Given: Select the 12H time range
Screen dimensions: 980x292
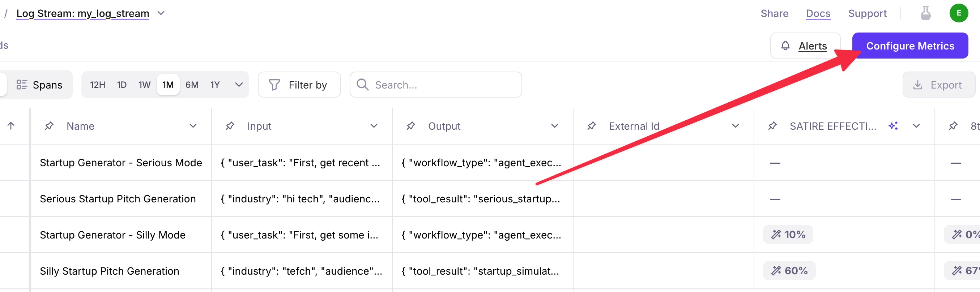Looking at the screenshot, I should [x=97, y=85].
